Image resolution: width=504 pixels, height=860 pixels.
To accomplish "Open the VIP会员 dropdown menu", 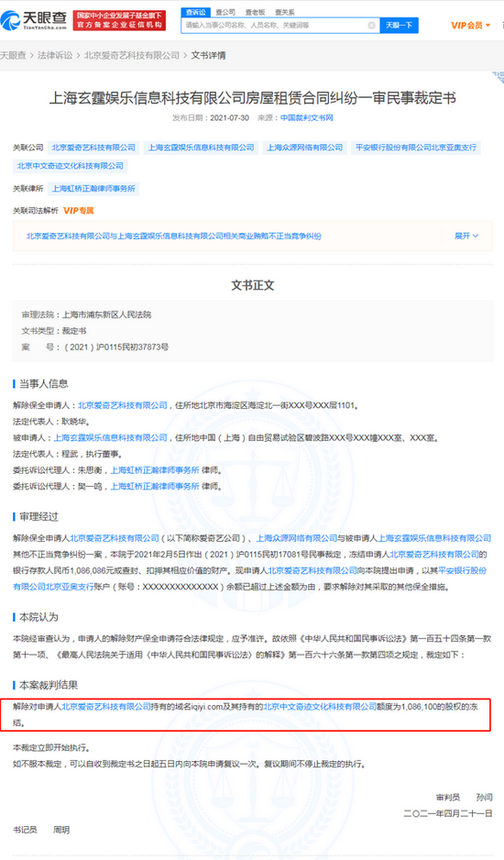I will [470, 26].
